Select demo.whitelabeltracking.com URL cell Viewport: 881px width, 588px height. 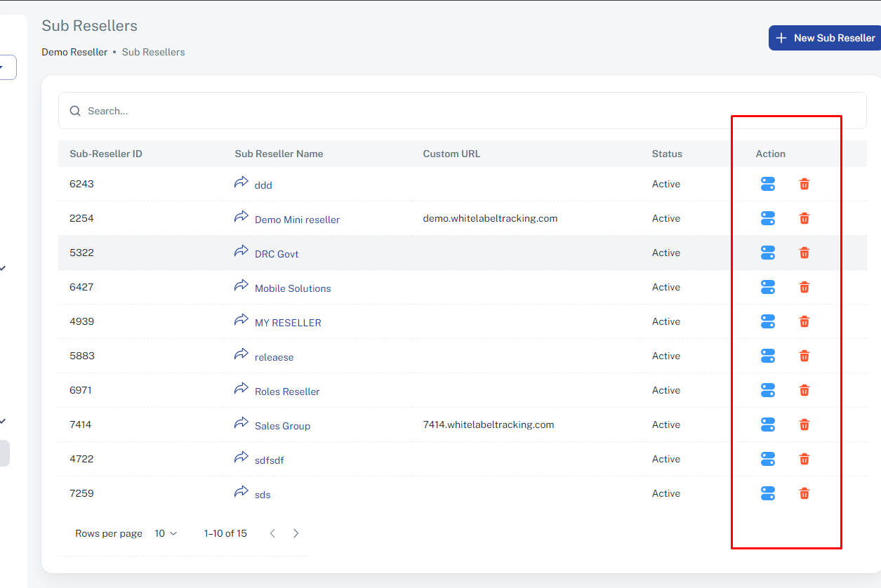[x=490, y=218]
